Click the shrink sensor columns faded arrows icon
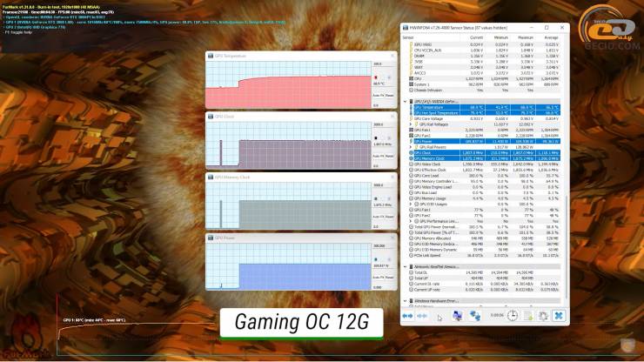644x362 pixels. coord(422,316)
